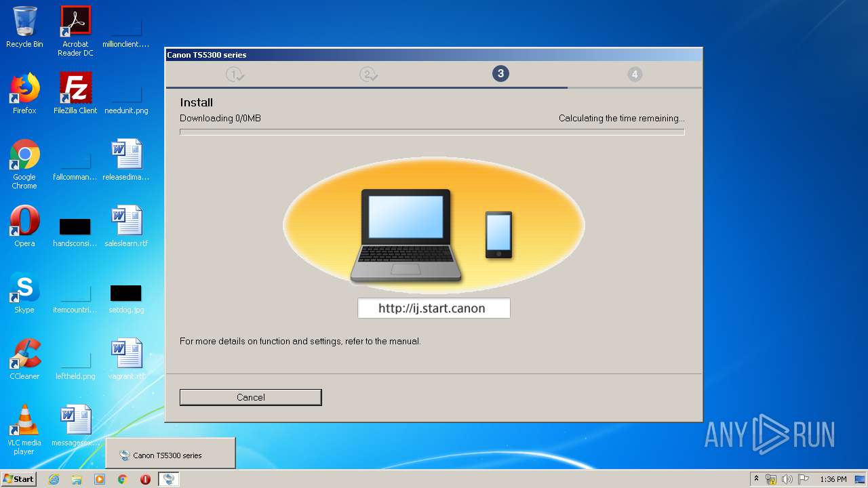Viewport: 868px width, 488px height.
Task: Click step 1 indicator in installer
Action: 235,74
